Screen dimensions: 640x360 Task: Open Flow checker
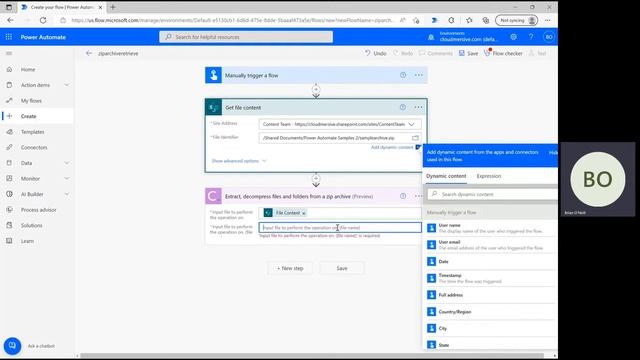pos(503,53)
